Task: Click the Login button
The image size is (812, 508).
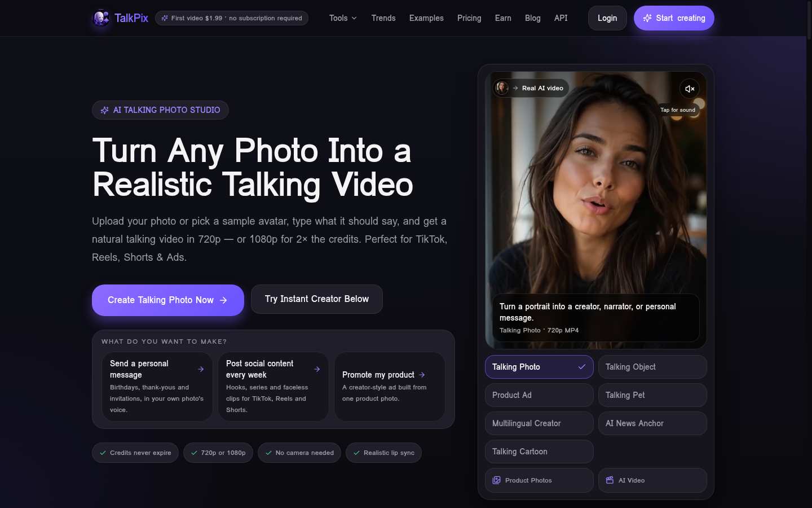Action: point(607,18)
